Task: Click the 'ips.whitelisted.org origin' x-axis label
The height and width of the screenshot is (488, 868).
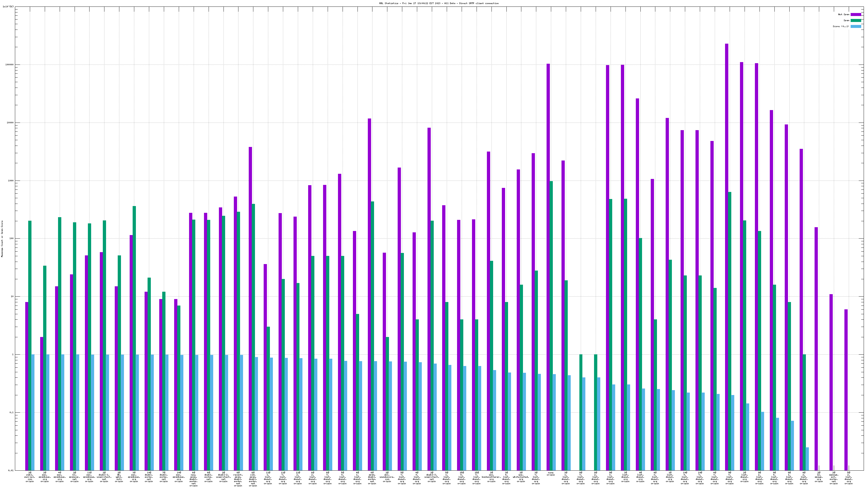Action: tap(521, 477)
